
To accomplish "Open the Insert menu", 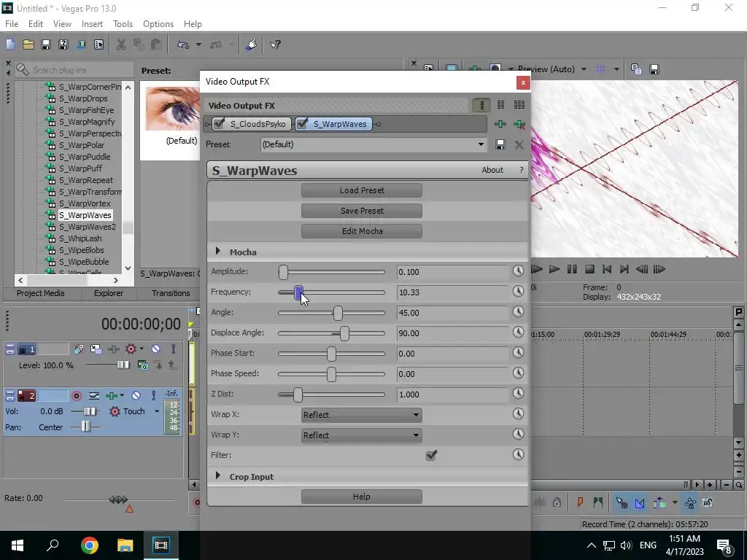I will [x=92, y=24].
